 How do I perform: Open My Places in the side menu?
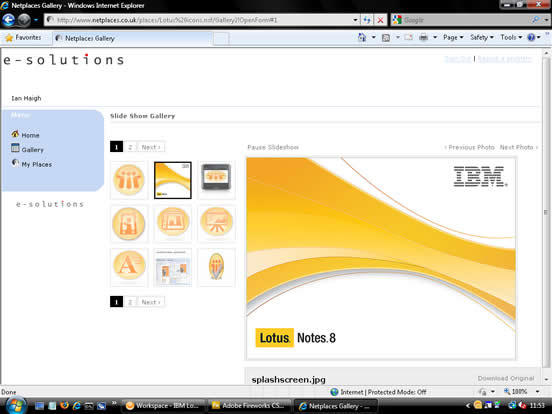[x=37, y=164]
